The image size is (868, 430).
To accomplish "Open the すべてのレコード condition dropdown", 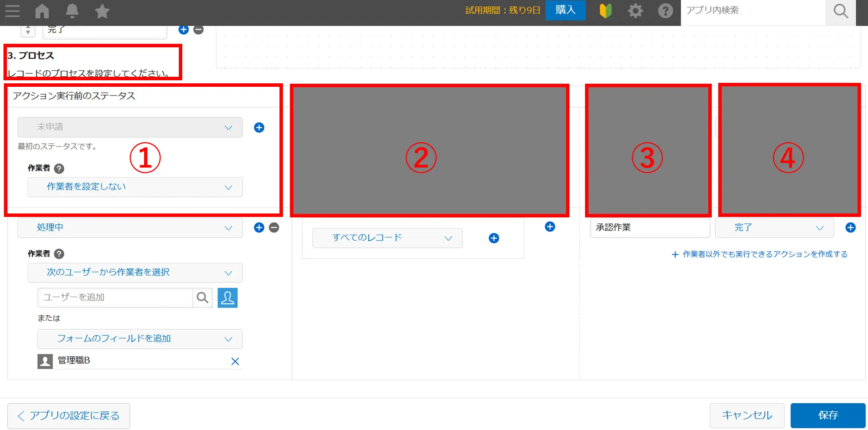I will (387, 238).
